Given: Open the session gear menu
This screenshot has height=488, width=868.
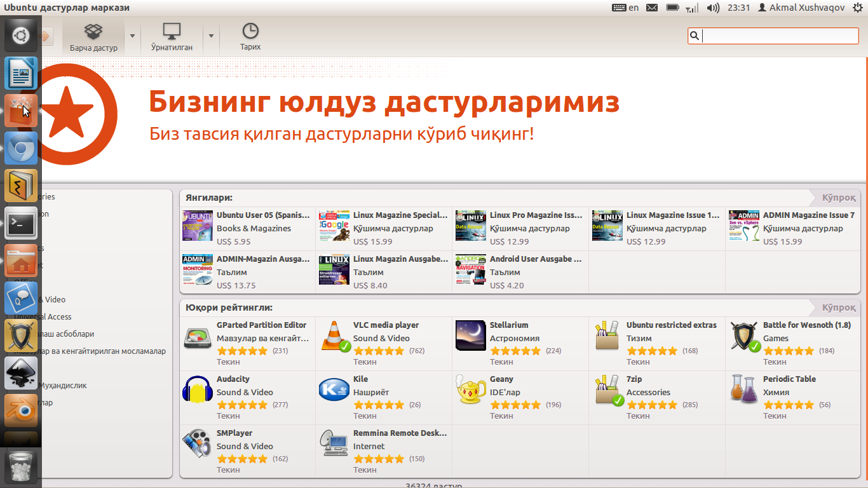Looking at the screenshot, I should [x=857, y=8].
